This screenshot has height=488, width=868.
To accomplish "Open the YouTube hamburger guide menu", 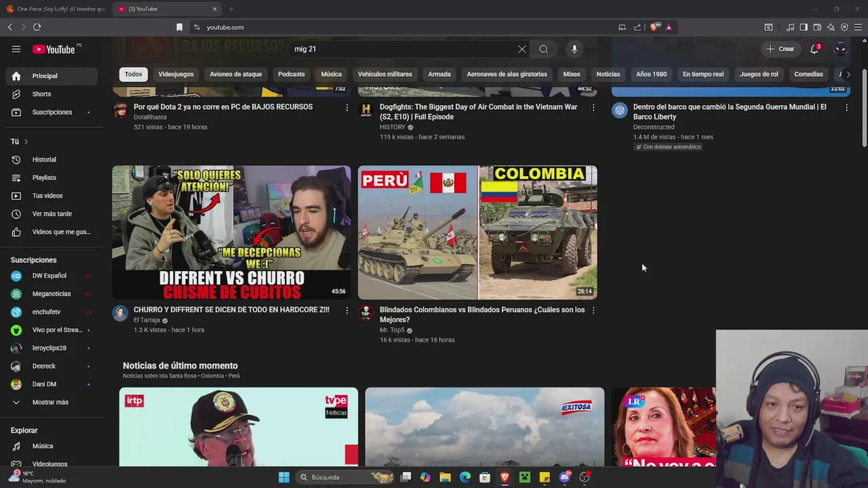I will coord(16,49).
